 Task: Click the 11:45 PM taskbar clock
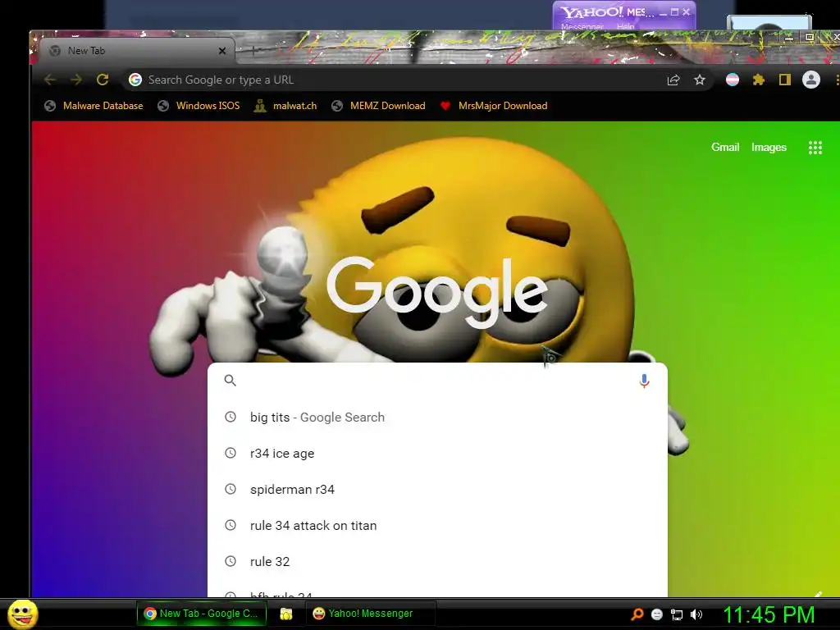[768, 614]
